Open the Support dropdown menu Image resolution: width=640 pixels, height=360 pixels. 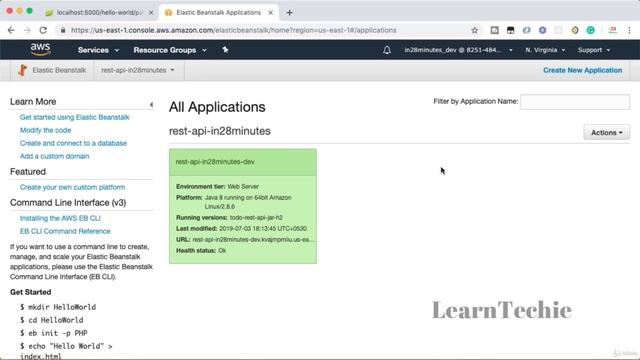click(594, 50)
